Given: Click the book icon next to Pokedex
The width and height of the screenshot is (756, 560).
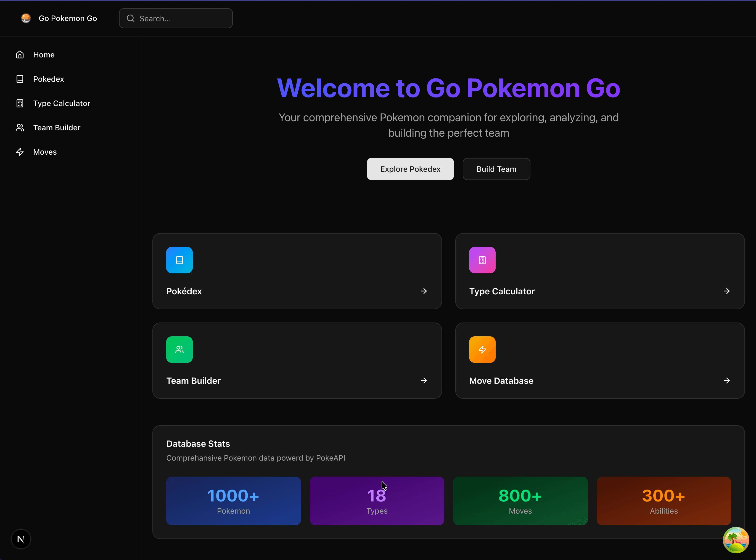Looking at the screenshot, I should pyautogui.click(x=20, y=79).
